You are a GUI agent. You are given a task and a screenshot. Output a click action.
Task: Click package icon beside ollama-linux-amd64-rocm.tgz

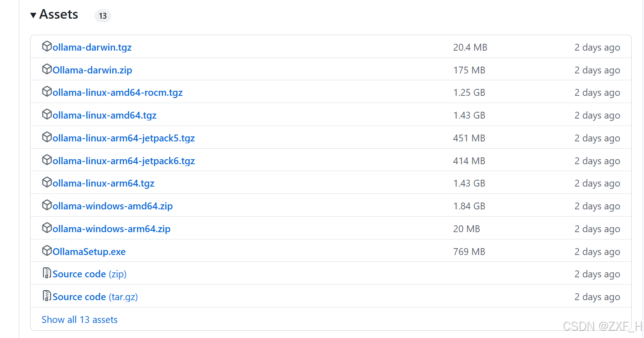coord(47,92)
